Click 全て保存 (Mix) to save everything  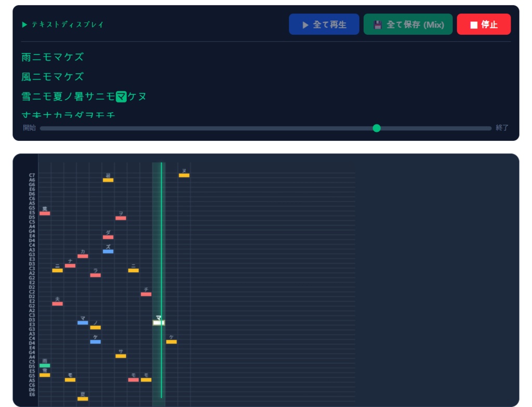click(x=408, y=24)
